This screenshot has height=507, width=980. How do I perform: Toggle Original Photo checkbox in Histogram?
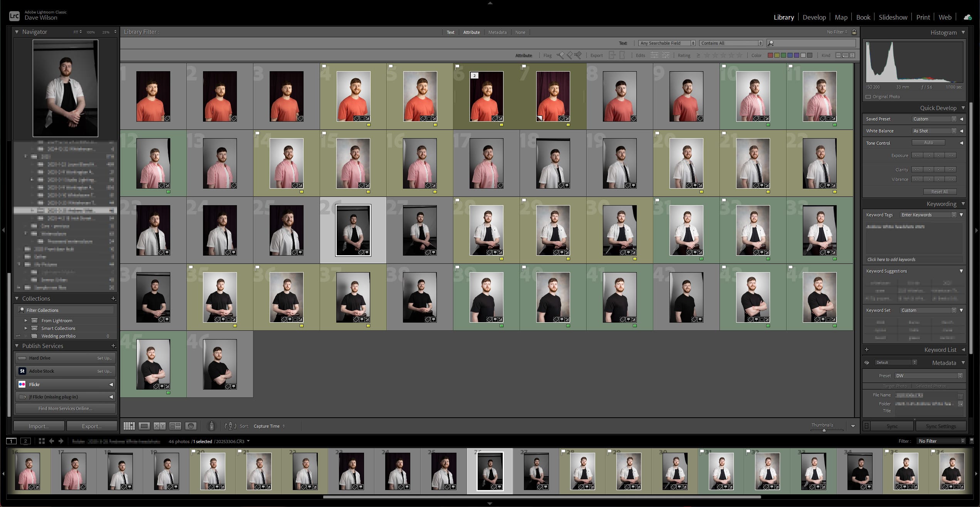pyautogui.click(x=868, y=97)
